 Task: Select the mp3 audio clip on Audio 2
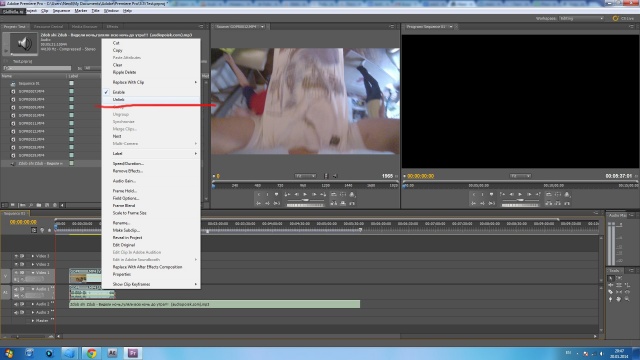(215, 304)
